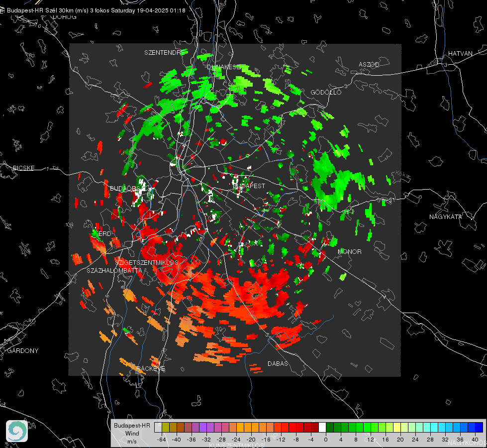Select the yellow swatch above 20 in the legend

[397, 427]
